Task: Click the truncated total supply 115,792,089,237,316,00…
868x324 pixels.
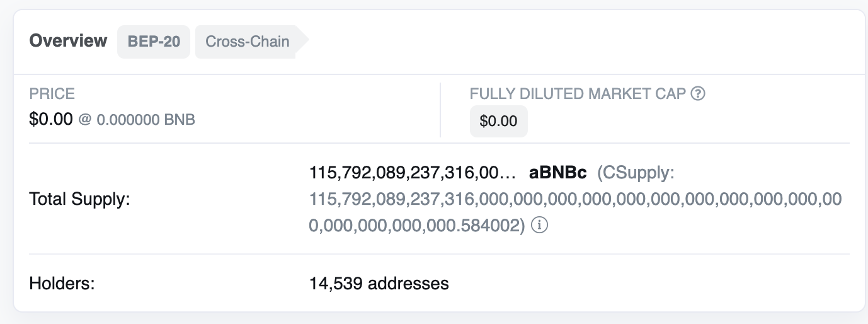Action: click(413, 173)
